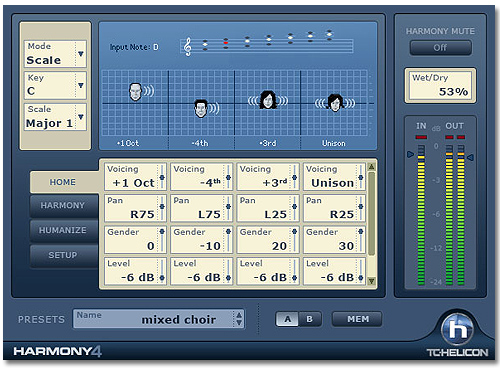Click the Input Note: D label
Viewport: 500px width, 370px height.
click(x=134, y=47)
